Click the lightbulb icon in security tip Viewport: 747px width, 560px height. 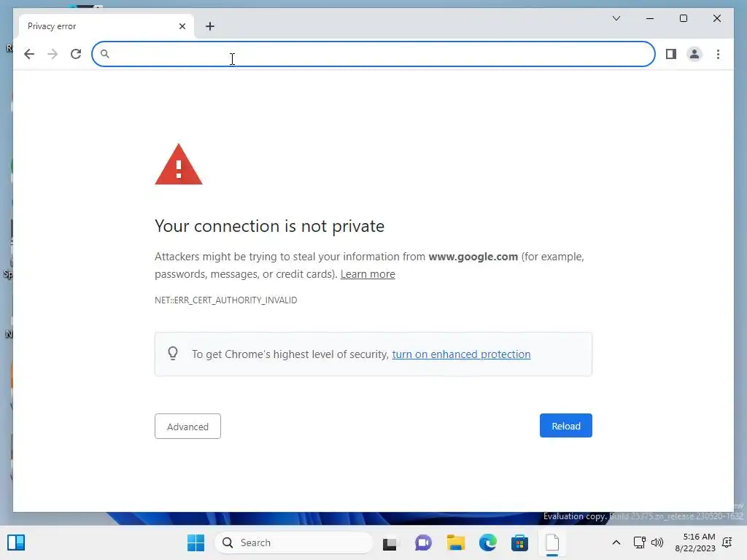[x=173, y=354]
